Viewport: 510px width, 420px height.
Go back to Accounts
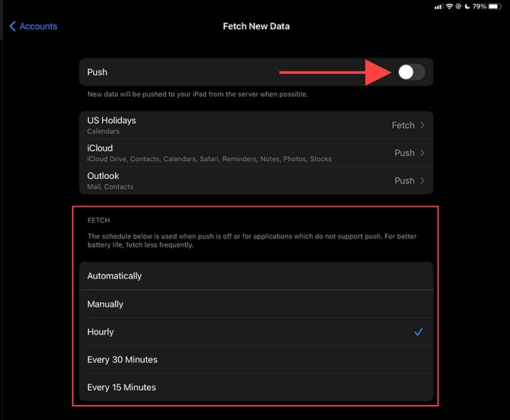point(33,26)
